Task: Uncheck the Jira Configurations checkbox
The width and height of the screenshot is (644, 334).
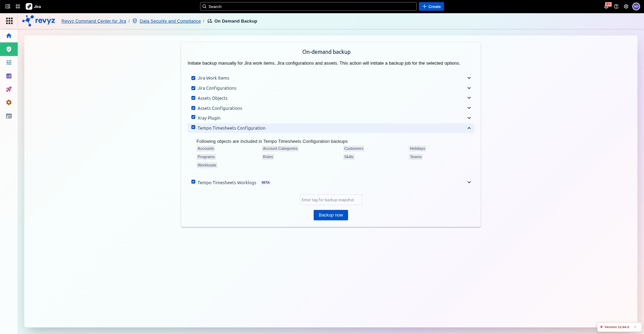Action: click(x=193, y=88)
